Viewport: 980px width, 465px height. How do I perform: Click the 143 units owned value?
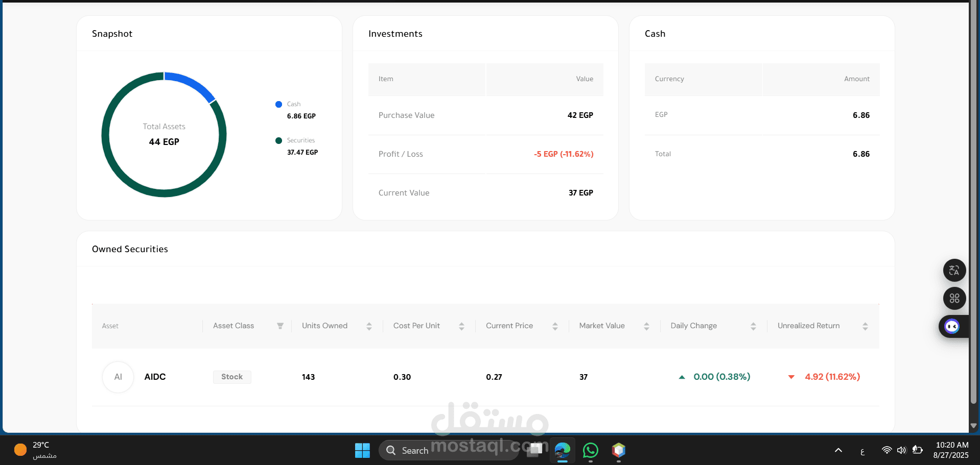pyautogui.click(x=308, y=377)
